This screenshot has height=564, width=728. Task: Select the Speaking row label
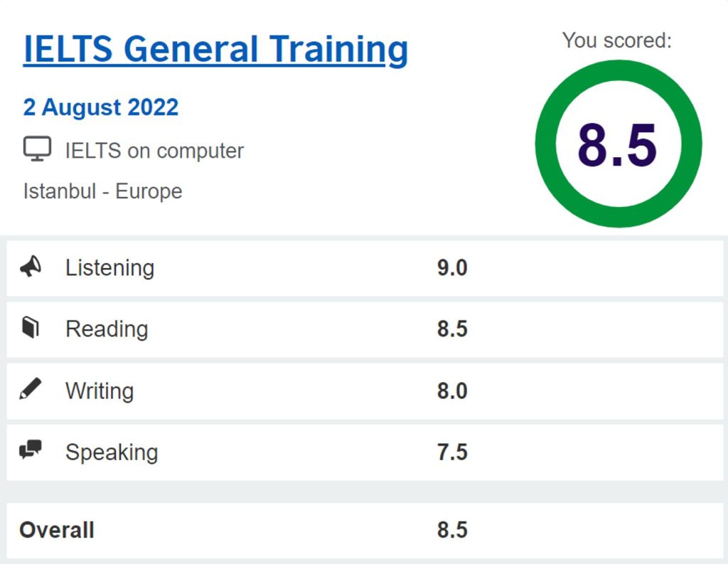coord(112,452)
